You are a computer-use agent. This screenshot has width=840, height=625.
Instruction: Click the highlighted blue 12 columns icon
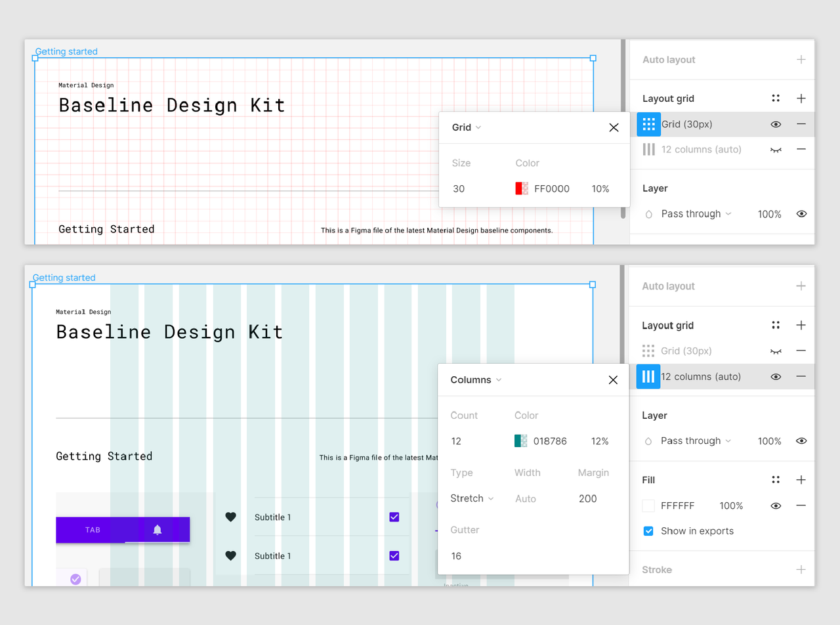click(648, 376)
